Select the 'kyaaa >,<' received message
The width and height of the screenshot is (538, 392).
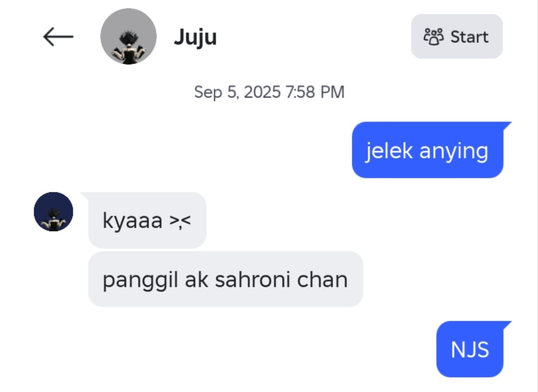[x=147, y=220]
